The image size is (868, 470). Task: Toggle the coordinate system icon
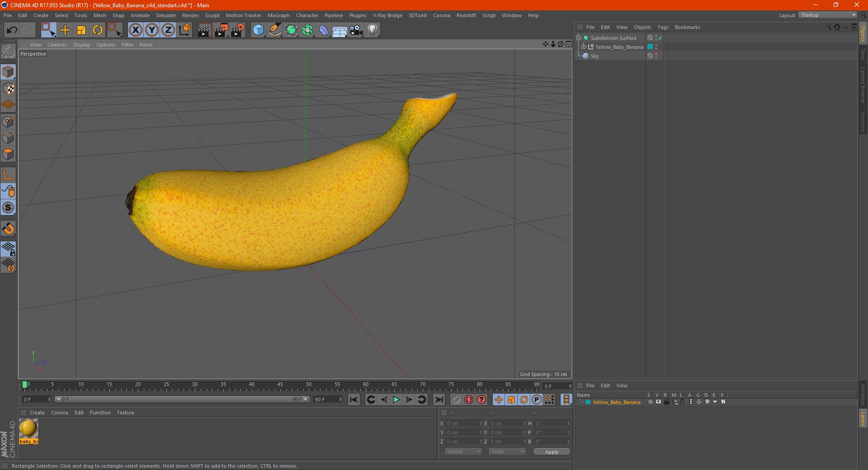(x=185, y=30)
